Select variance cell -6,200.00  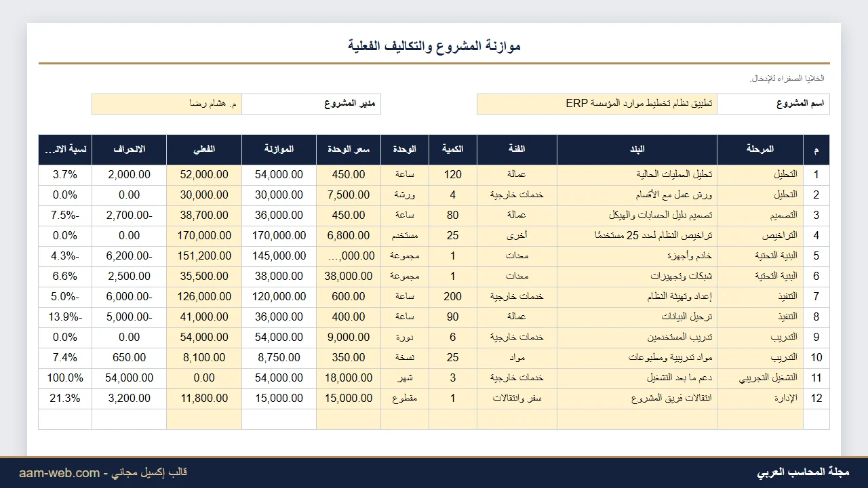point(129,256)
